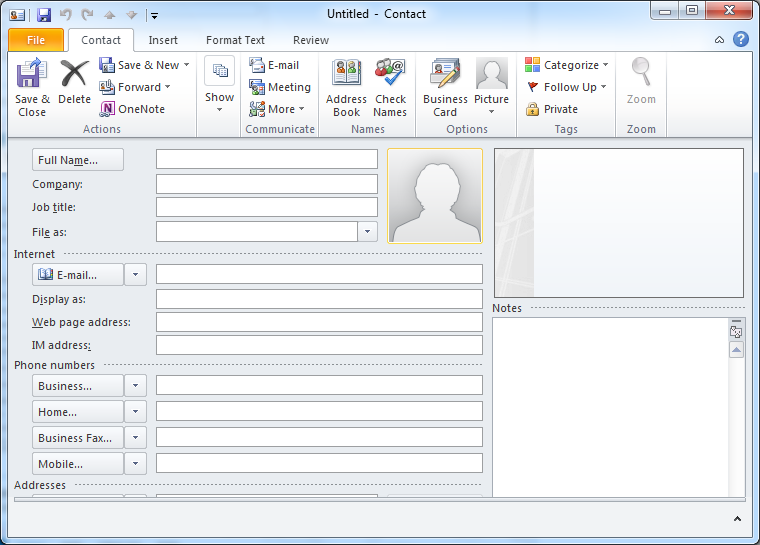Minimize the ribbon with caret icon
The image size is (760, 545).
pos(719,40)
